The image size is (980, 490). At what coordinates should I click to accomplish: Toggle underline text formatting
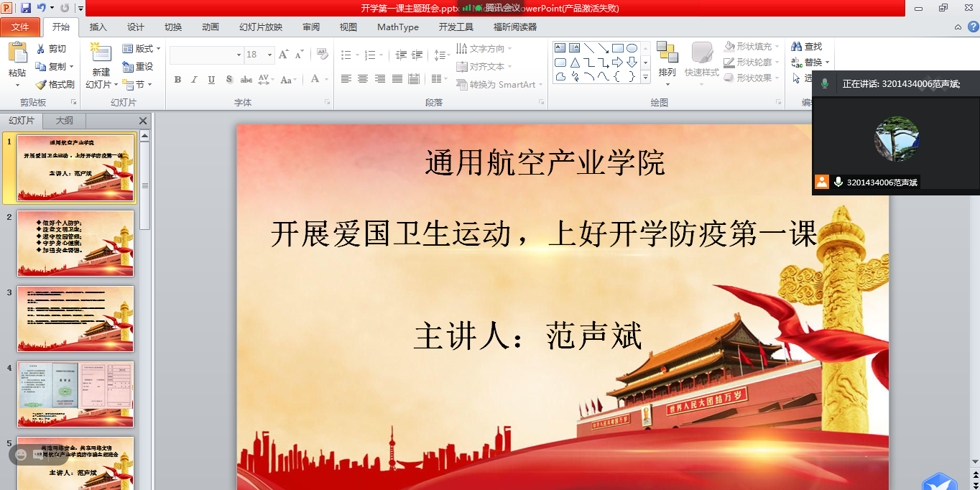(211, 80)
